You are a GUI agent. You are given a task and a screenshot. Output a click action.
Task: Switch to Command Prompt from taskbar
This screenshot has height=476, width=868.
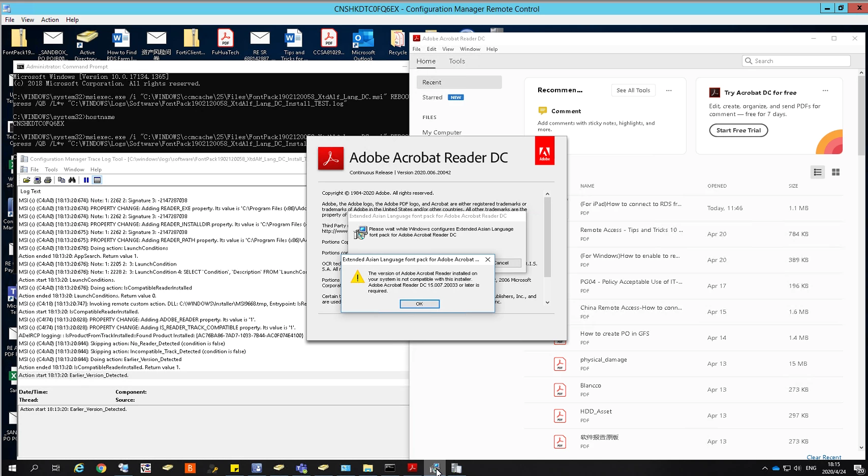tap(390, 468)
